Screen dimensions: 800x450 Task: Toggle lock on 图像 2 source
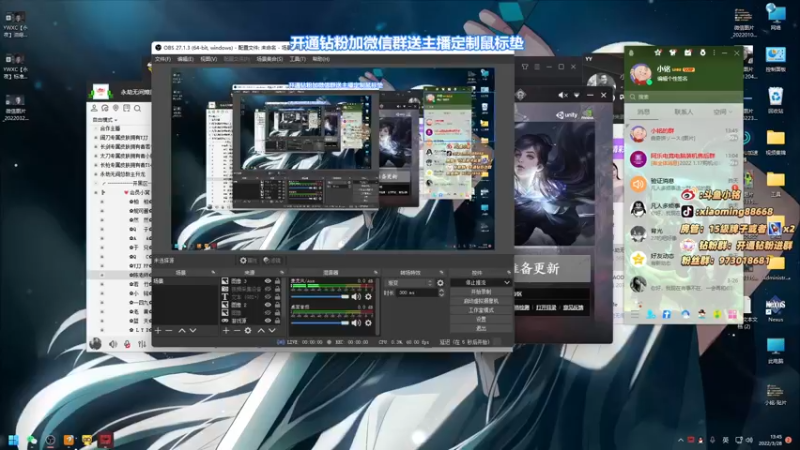pos(278,305)
